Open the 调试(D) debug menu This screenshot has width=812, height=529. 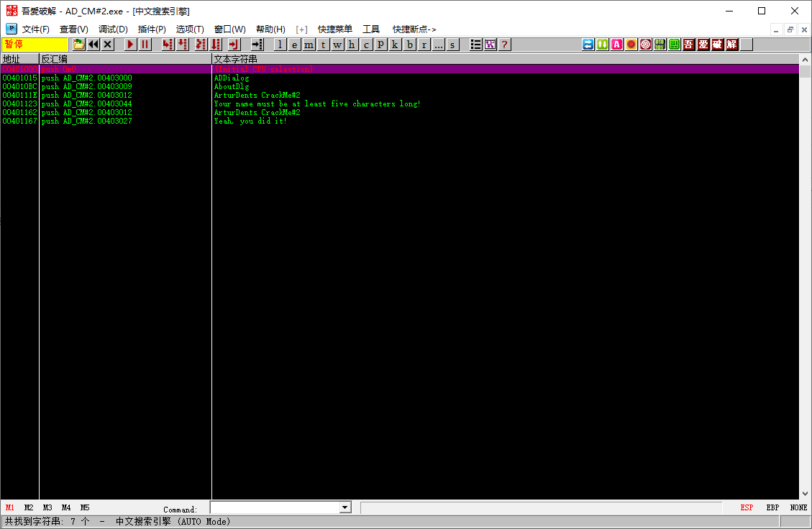click(x=113, y=29)
